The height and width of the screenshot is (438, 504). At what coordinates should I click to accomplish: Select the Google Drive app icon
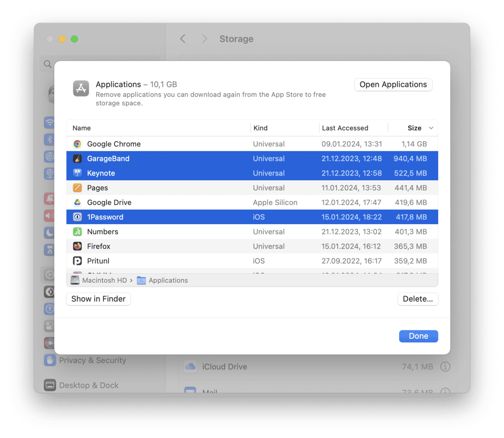pos(78,202)
